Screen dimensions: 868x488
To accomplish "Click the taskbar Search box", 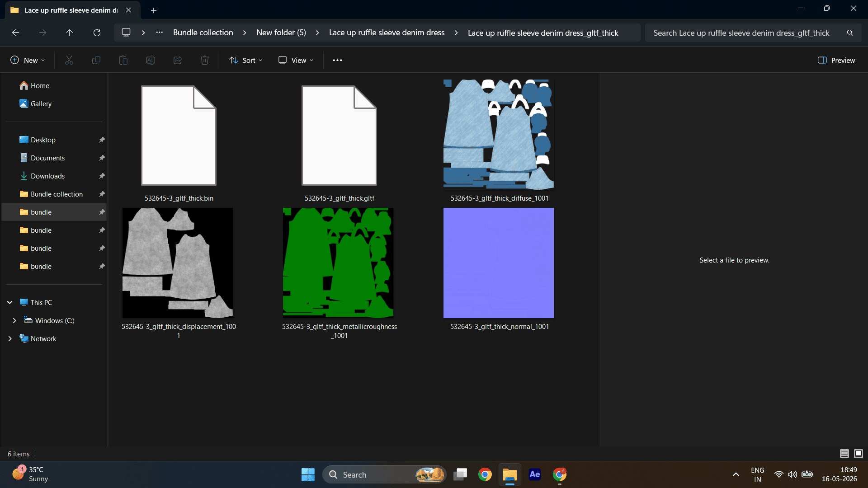I will (384, 474).
